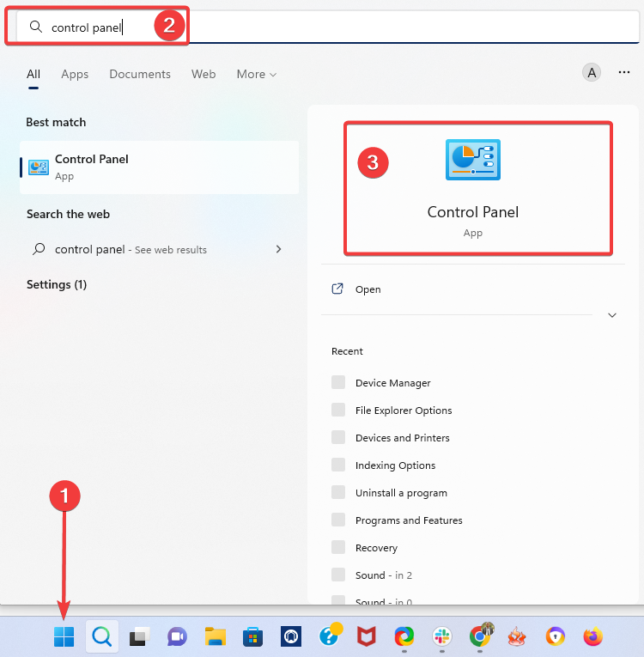The image size is (644, 657).
Task: Open the three-dot options menu
Action: (624, 72)
